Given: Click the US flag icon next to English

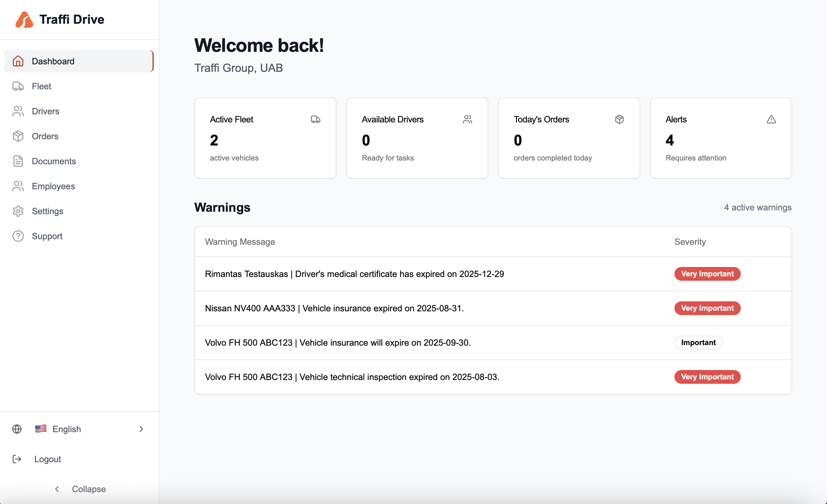Looking at the screenshot, I should tap(41, 428).
